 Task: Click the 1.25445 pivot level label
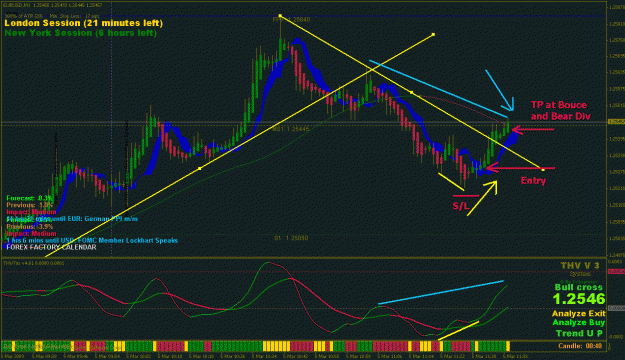pyautogui.click(x=291, y=129)
